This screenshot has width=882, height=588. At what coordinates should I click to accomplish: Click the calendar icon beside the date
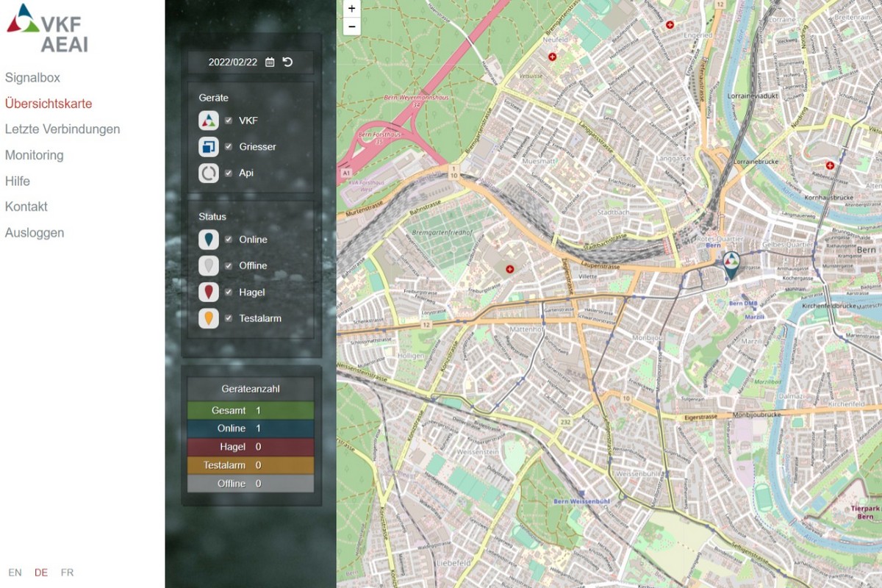pyautogui.click(x=270, y=62)
